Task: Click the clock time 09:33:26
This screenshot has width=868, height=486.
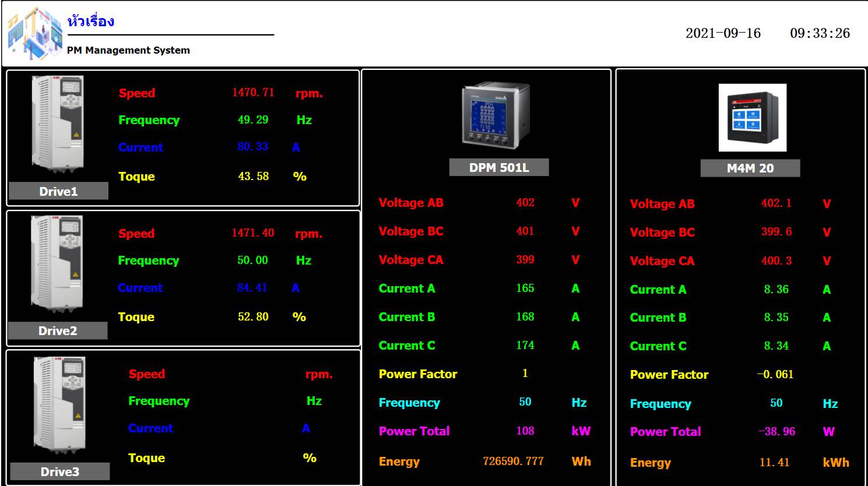Action: tap(820, 33)
